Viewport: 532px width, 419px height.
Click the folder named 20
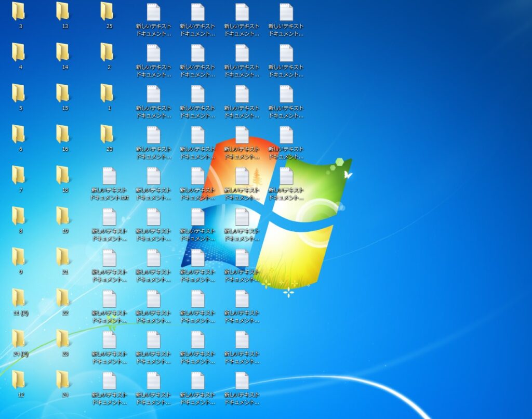[107, 135]
